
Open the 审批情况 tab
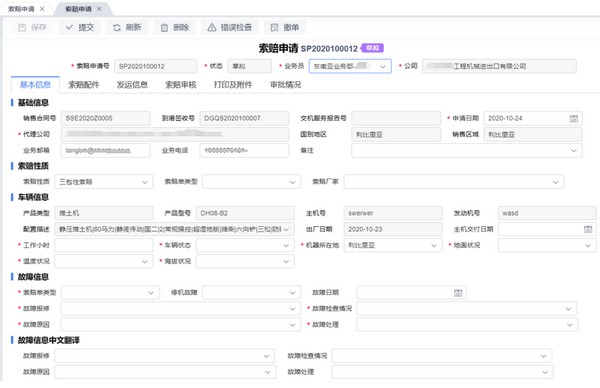(x=285, y=85)
